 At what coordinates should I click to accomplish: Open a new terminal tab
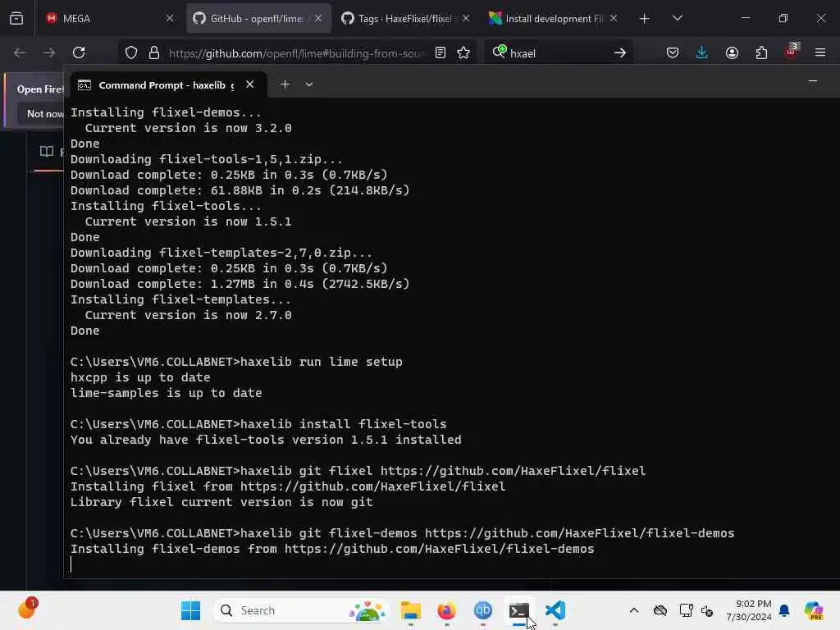pyautogui.click(x=285, y=84)
